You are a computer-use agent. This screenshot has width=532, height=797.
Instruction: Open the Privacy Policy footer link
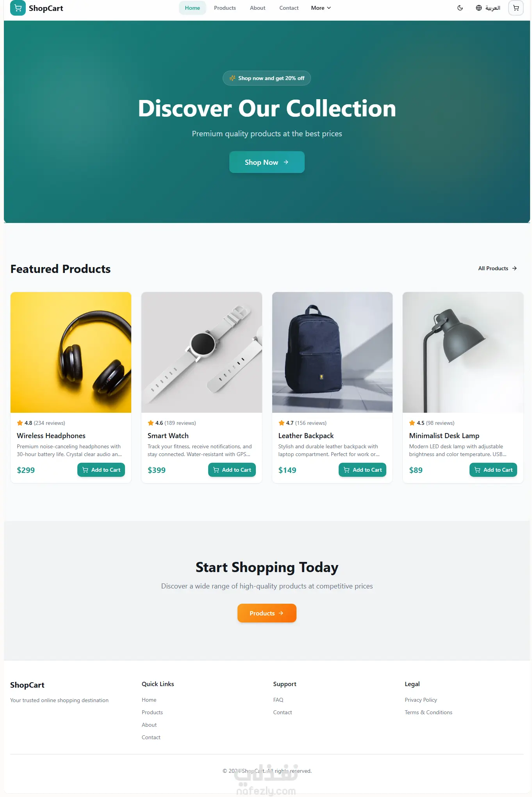pyautogui.click(x=421, y=700)
